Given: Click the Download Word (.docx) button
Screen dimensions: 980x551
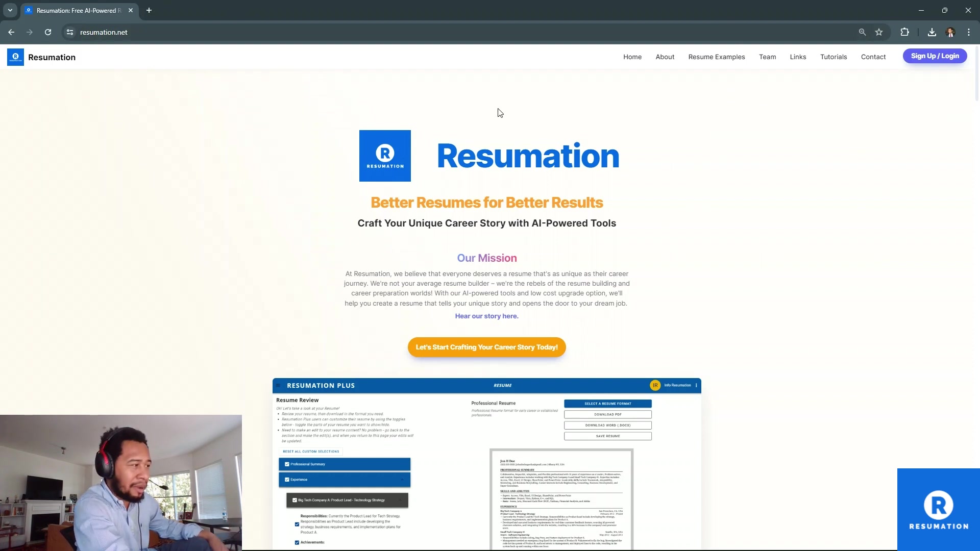Looking at the screenshot, I should coord(608,425).
